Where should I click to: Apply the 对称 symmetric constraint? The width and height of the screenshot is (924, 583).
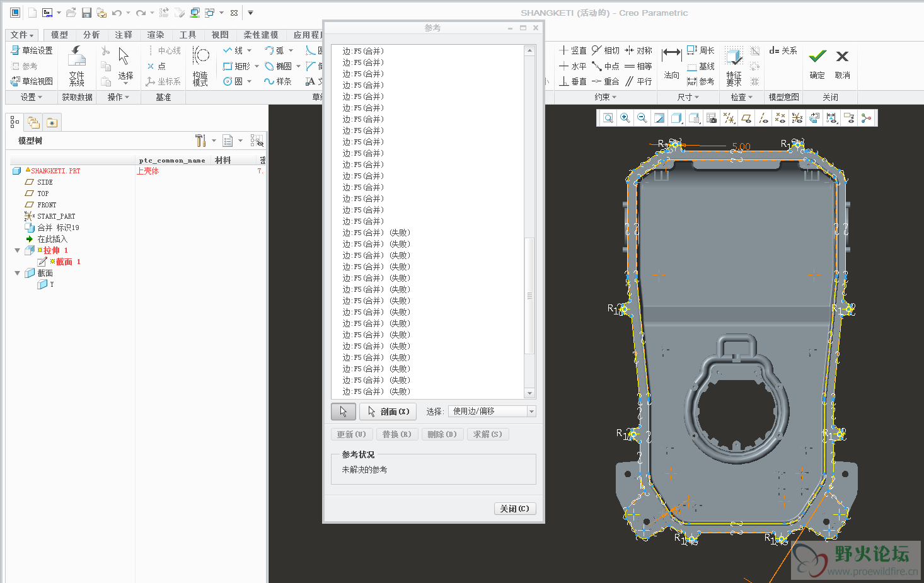coord(638,50)
